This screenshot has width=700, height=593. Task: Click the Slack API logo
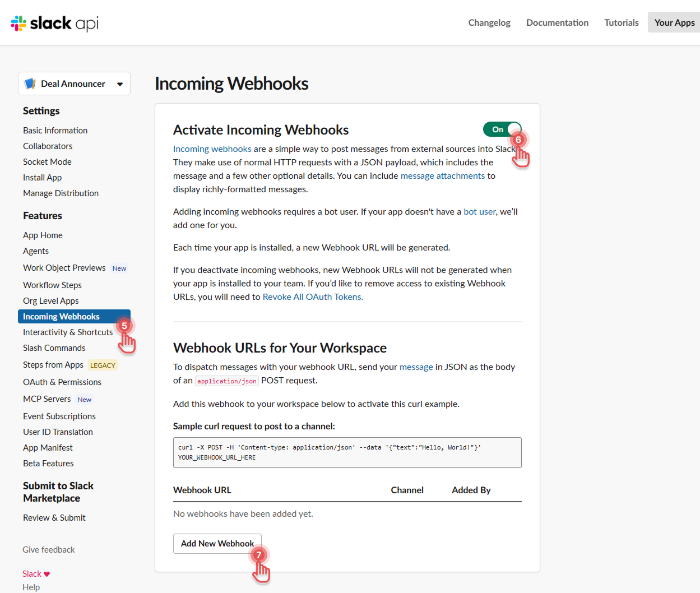[54, 23]
